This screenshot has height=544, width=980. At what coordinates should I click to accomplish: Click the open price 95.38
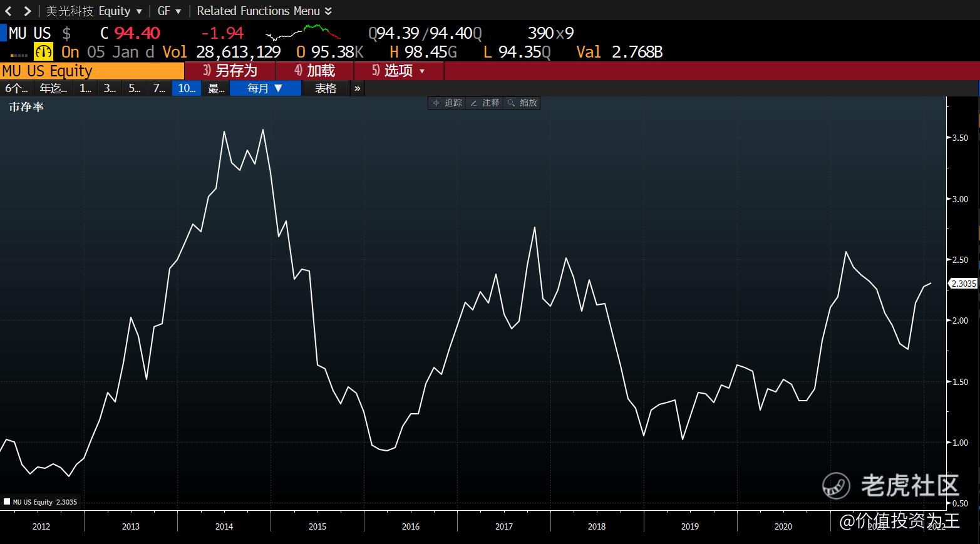pos(333,52)
